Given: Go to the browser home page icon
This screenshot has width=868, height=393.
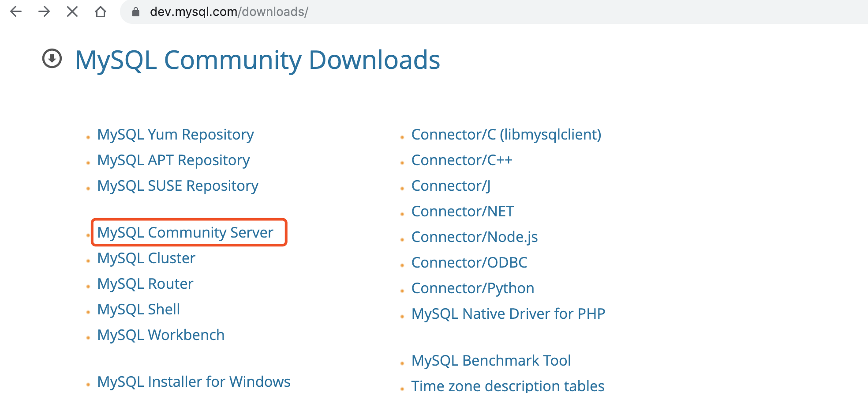Looking at the screenshot, I should [101, 11].
